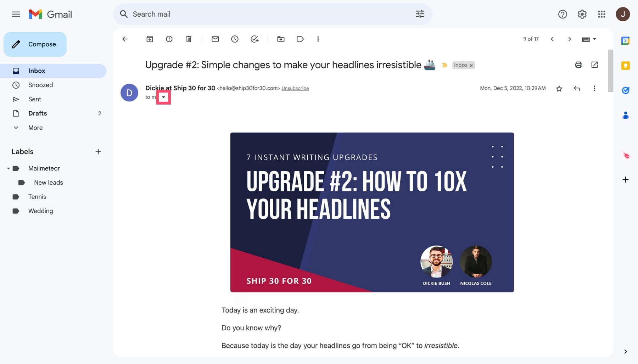Open the Tennis label
Viewport: 638px width, 364px height.
pos(37,197)
